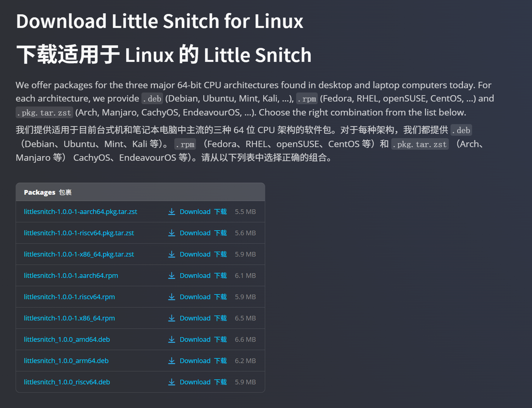Select littlesnitch-1.0.0-1.x86_64.rpm filename link
Screen dimensions: 532x408
(x=69, y=318)
